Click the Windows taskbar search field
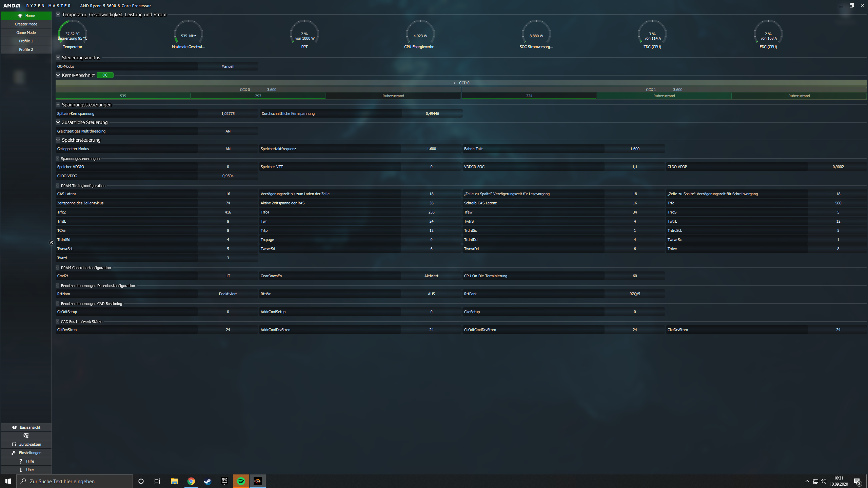 [75, 481]
